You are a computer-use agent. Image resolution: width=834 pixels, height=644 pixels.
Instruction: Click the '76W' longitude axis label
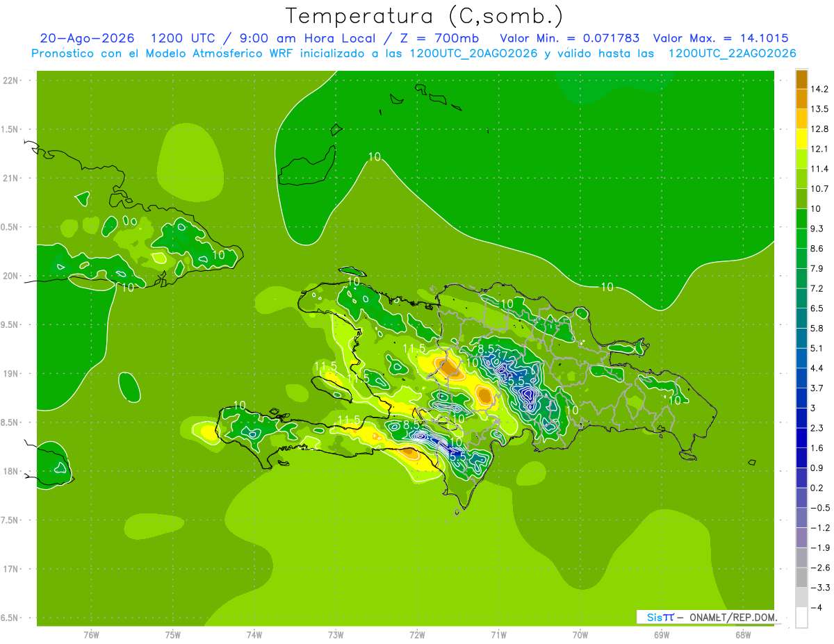tap(91, 635)
